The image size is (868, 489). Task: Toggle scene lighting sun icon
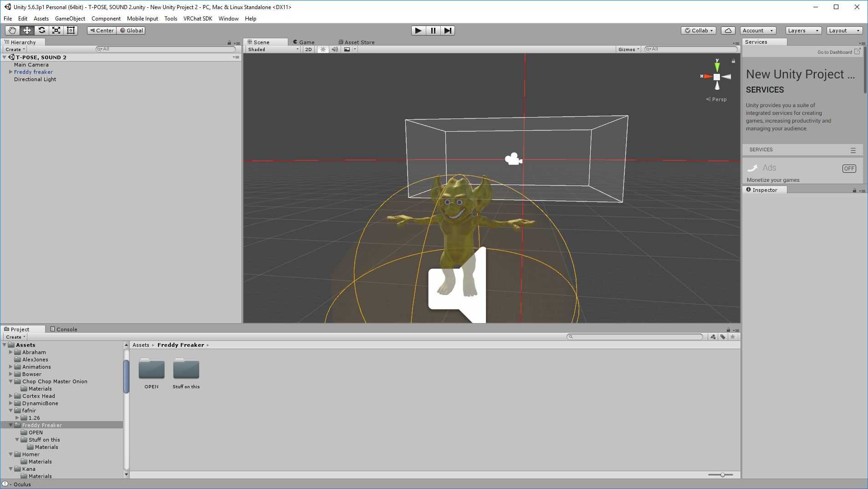(x=323, y=49)
